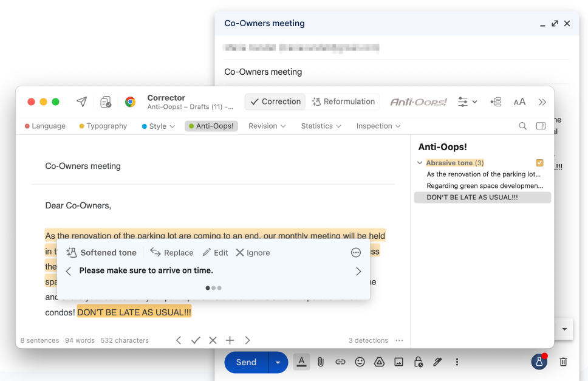Click Ignore in the suggestion popup
588x381 pixels.
click(253, 253)
